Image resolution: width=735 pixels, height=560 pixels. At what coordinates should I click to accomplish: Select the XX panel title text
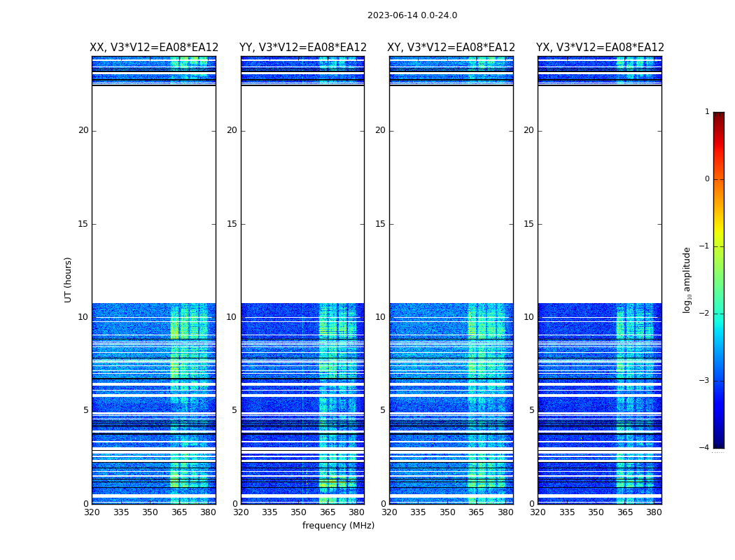click(154, 48)
